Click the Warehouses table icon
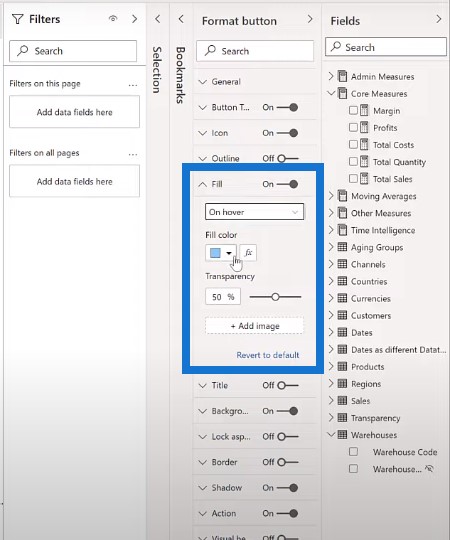 tap(342, 434)
